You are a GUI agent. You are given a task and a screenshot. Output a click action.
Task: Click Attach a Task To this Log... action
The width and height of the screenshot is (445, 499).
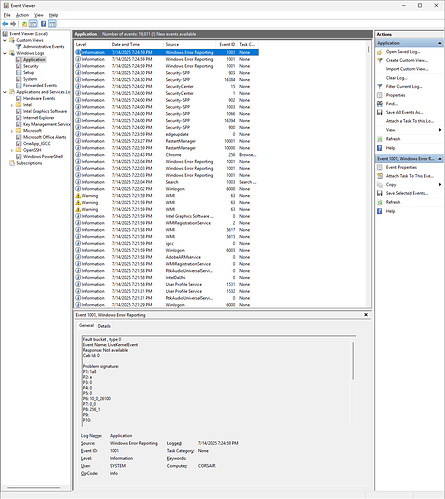click(x=410, y=121)
